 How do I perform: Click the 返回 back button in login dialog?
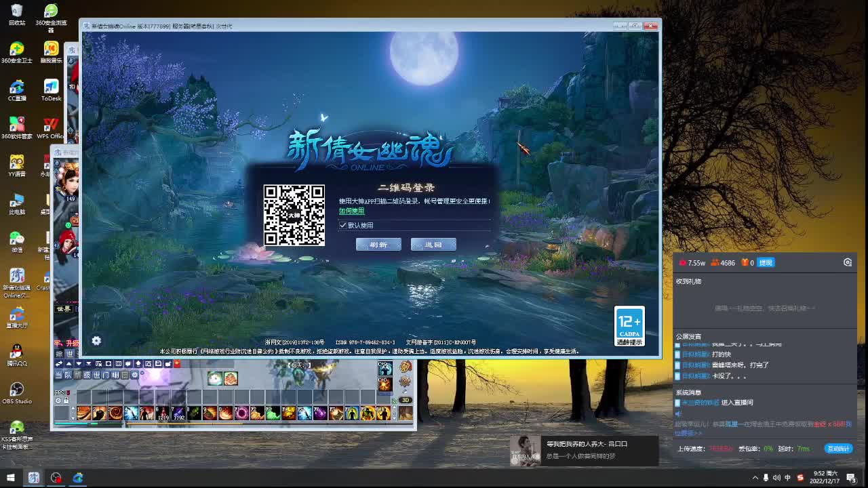coord(433,245)
